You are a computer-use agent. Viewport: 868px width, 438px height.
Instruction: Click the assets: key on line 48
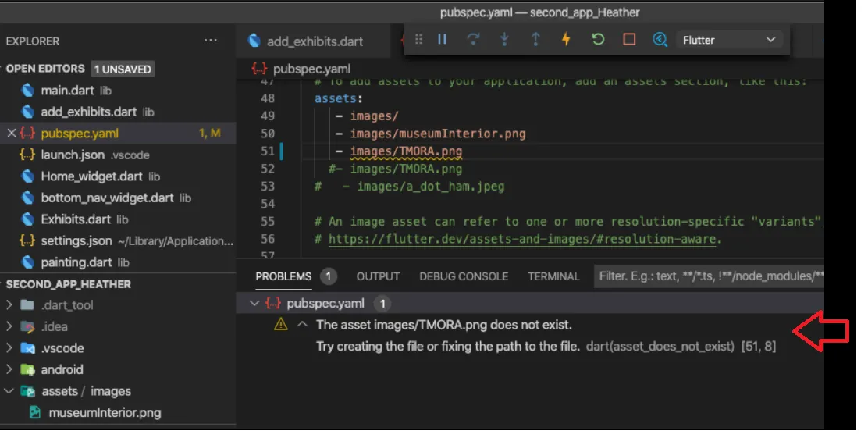tap(338, 98)
